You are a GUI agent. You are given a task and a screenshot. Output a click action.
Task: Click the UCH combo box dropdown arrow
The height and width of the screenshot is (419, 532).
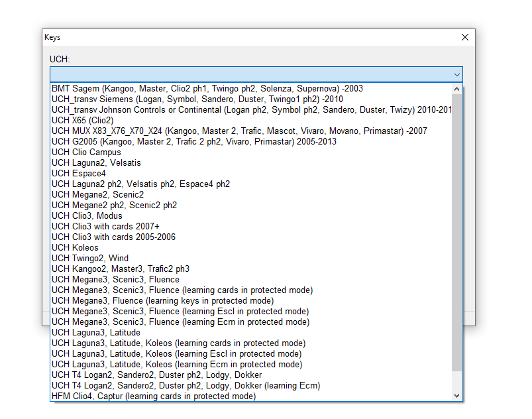click(456, 75)
